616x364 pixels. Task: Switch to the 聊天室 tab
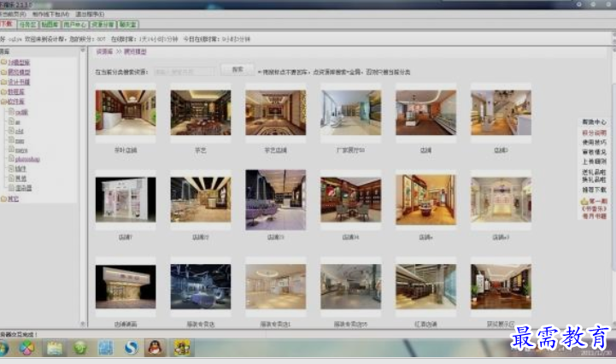click(128, 25)
